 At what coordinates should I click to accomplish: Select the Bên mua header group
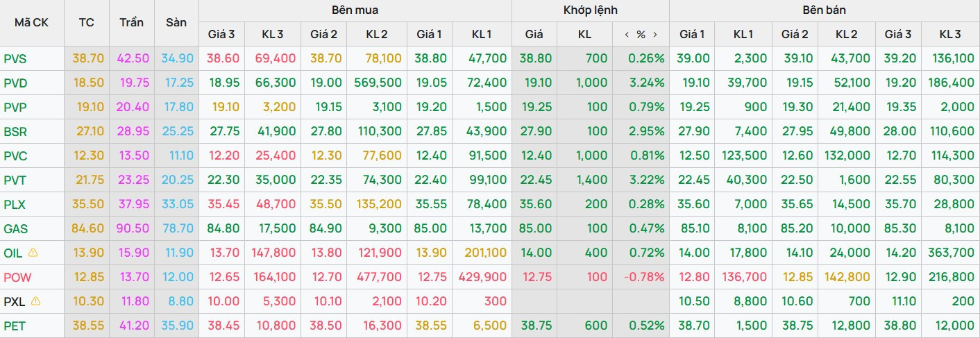pyautogui.click(x=355, y=10)
